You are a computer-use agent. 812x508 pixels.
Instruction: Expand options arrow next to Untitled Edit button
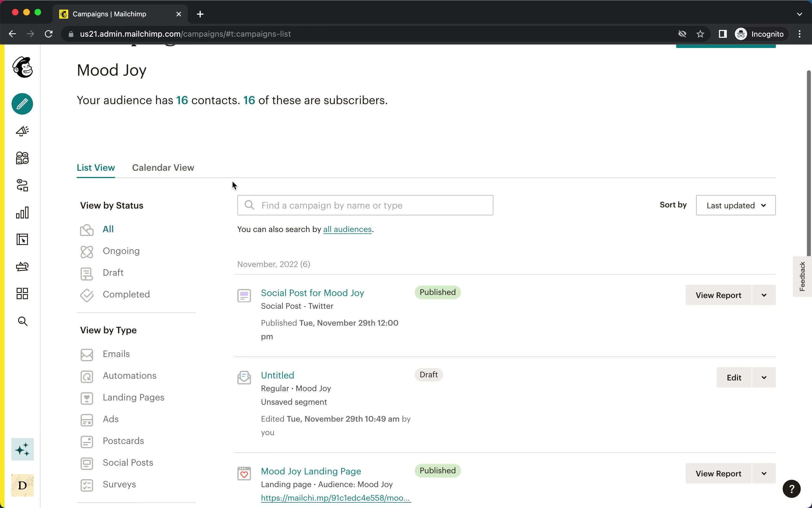point(764,377)
